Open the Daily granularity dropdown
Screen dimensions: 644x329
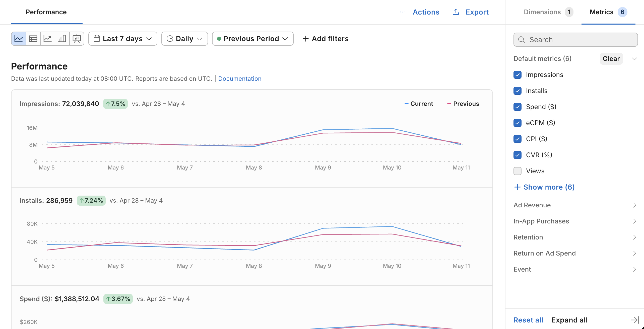tap(184, 39)
